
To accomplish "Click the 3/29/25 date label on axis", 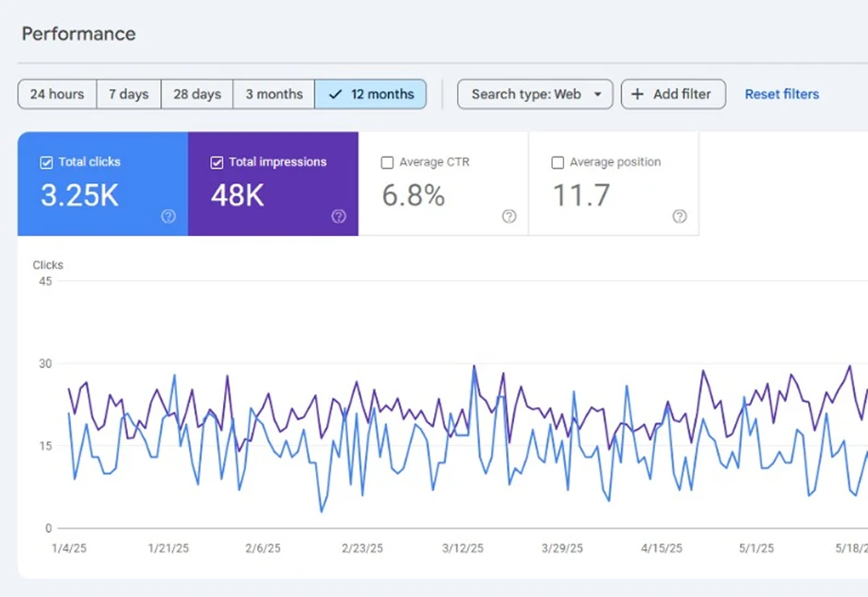I will click(561, 548).
